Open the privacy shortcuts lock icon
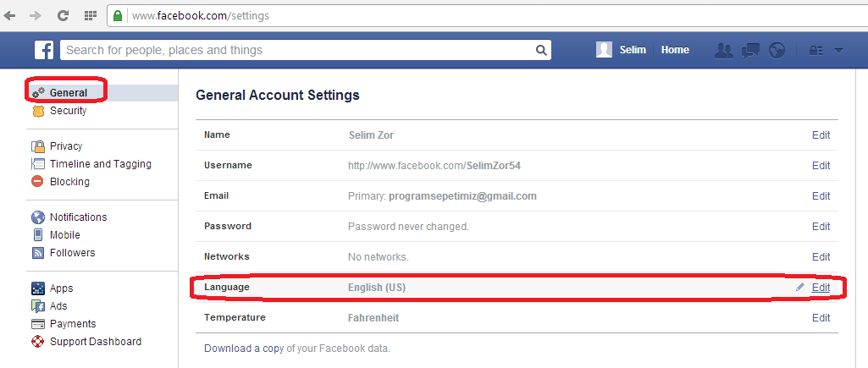Image resolution: width=868 pixels, height=368 pixels. point(816,50)
